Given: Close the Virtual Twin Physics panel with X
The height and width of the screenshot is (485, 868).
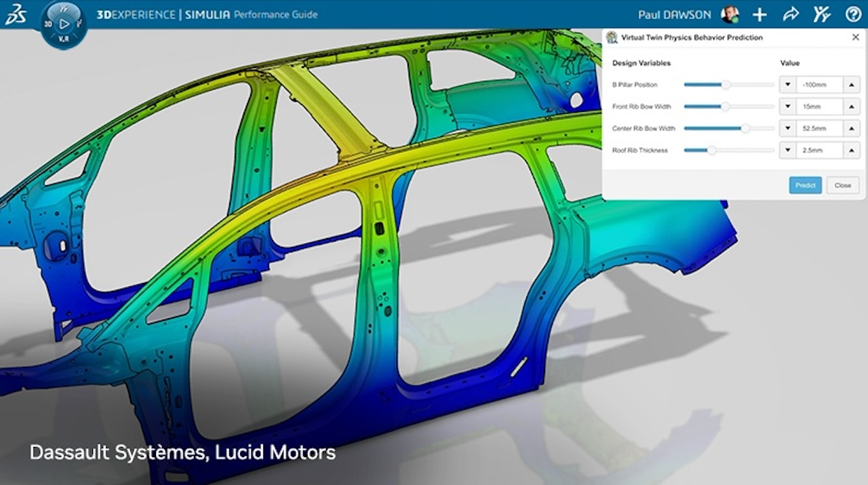Looking at the screenshot, I should tap(855, 37).
